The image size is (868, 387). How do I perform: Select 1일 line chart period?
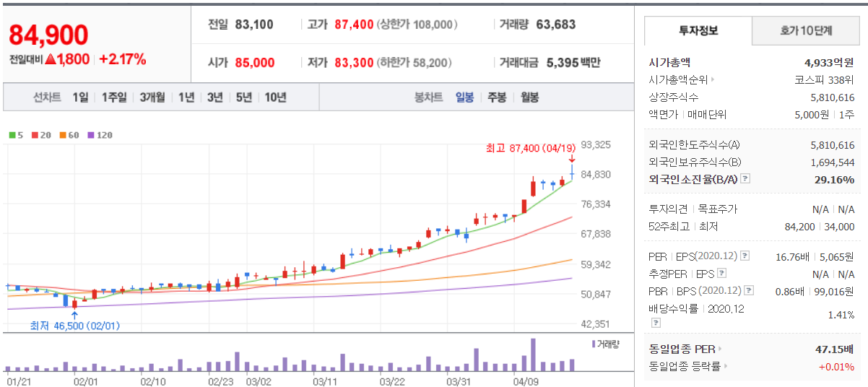coord(80,97)
